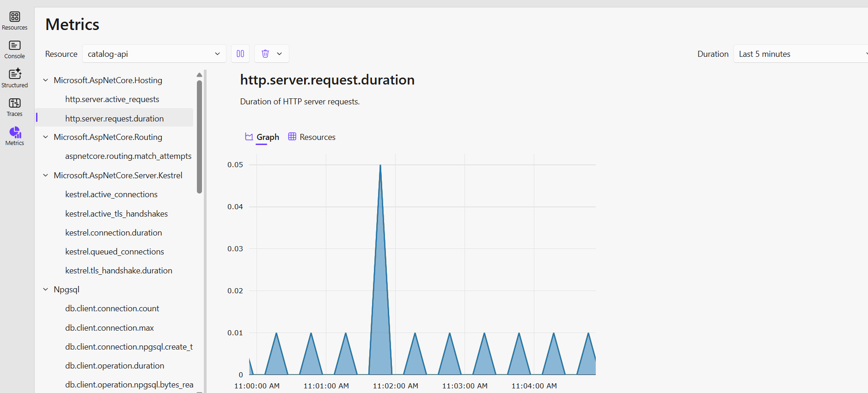Select kestrel.connection.duration metric
868x393 pixels.
click(113, 233)
